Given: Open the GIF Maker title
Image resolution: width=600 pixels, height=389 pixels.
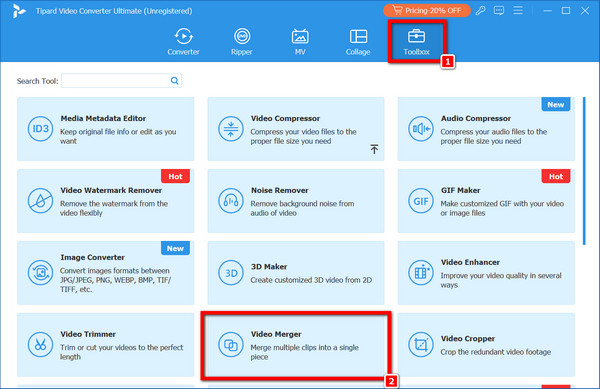Looking at the screenshot, I should tap(460, 190).
